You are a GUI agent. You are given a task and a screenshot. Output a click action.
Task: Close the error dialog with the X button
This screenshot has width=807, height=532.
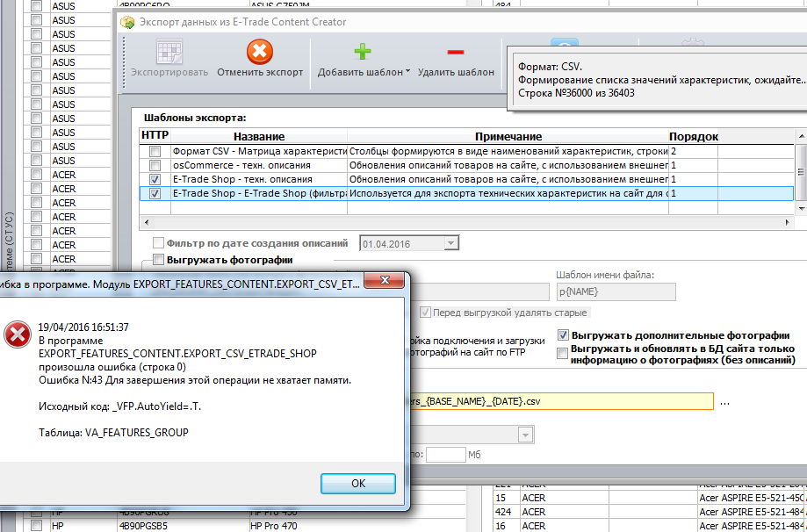click(384, 280)
